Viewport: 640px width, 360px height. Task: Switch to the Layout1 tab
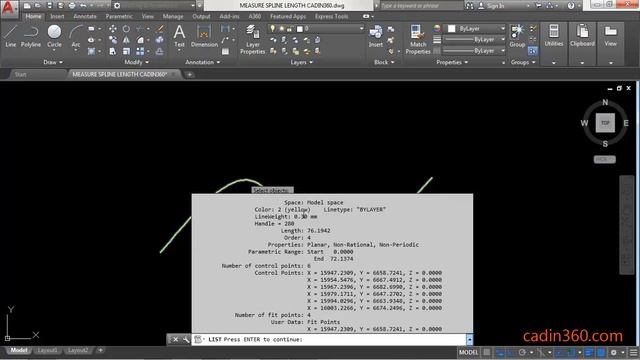click(47, 350)
